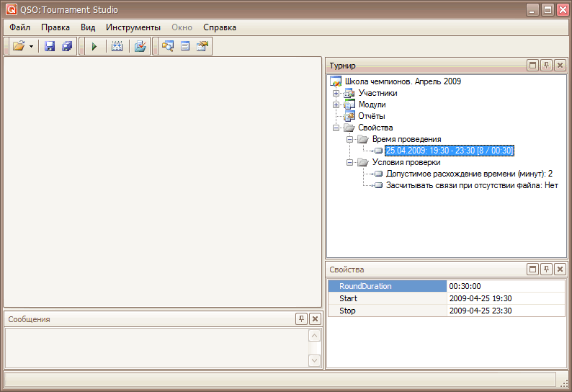
Task: Click the document list toolbar icon
Action: 185,46
